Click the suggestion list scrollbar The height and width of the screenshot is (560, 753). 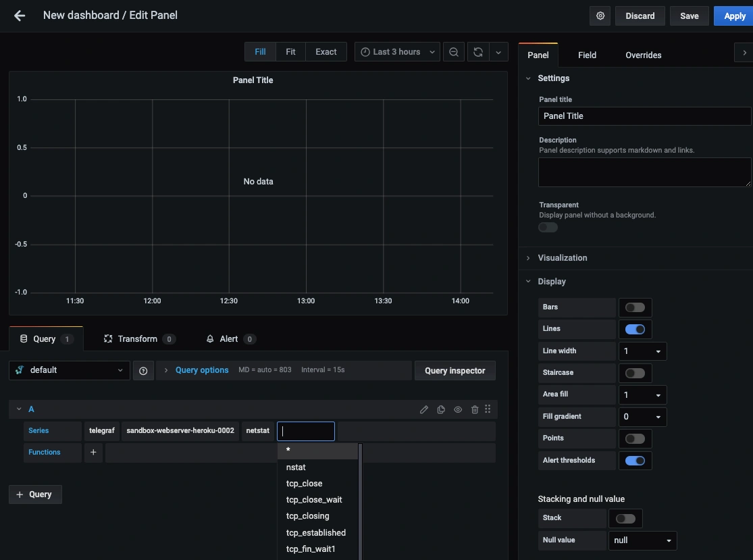pyautogui.click(x=360, y=501)
